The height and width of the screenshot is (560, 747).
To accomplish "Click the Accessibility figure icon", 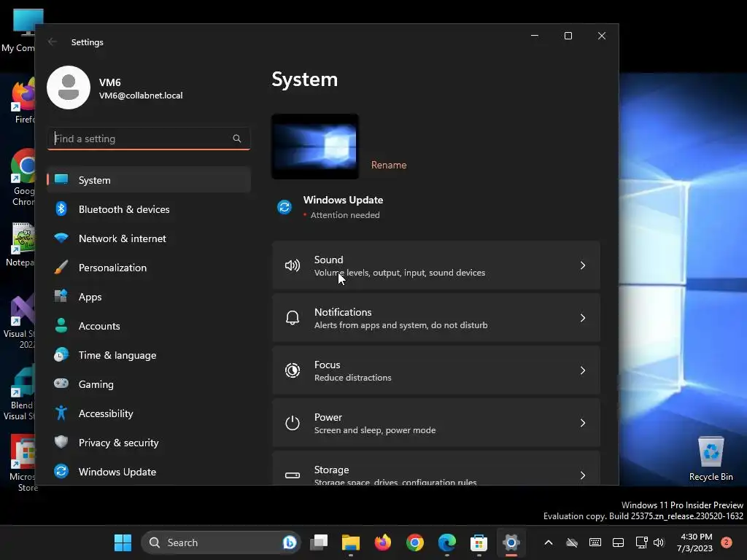I will (61, 413).
